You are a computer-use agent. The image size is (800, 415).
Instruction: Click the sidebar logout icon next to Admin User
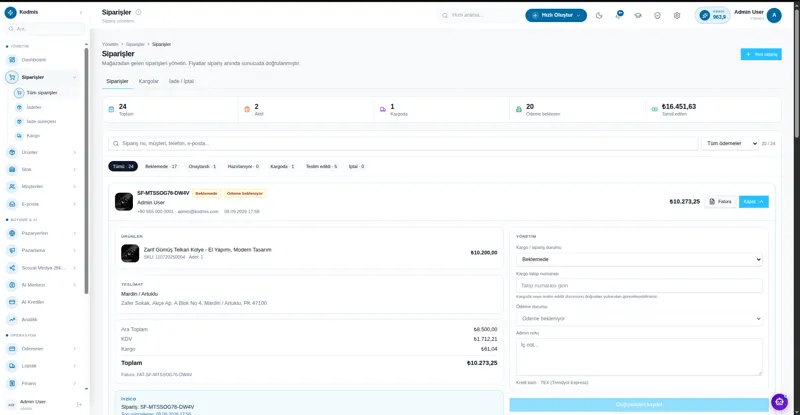click(79, 404)
